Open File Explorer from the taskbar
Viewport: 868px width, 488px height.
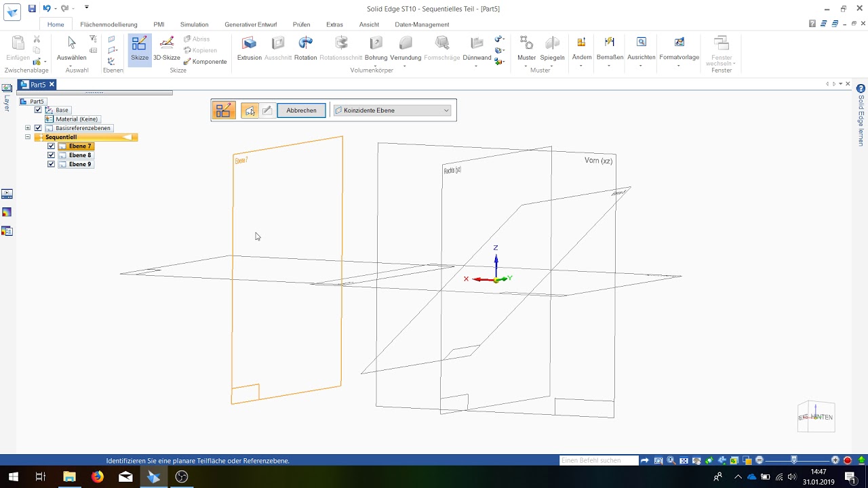(x=69, y=476)
